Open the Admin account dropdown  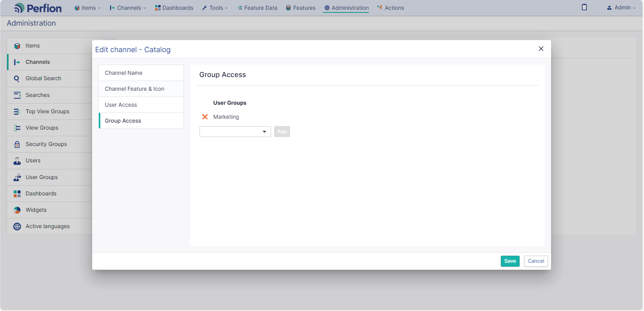(x=621, y=7)
